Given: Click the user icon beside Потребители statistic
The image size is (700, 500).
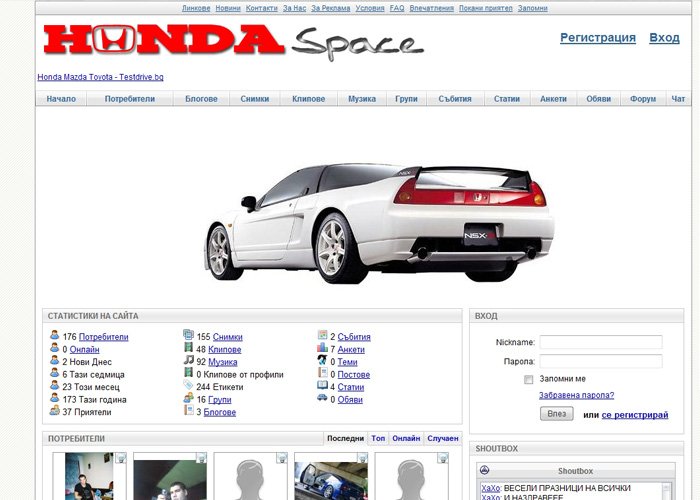Looking at the screenshot, I should coord(55,336).
